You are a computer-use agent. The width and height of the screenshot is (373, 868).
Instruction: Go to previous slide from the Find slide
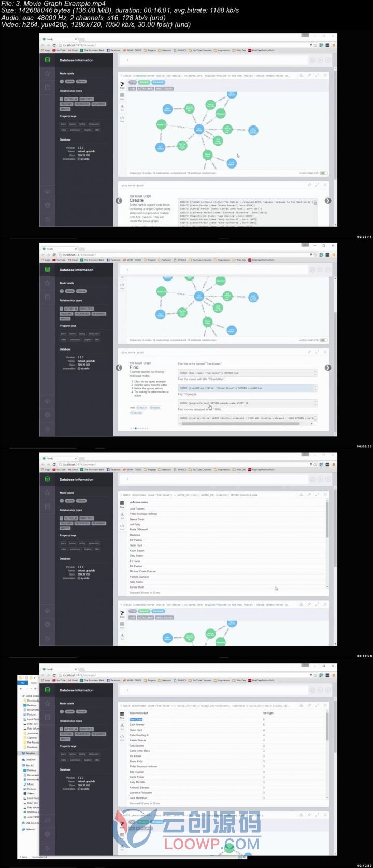coord(119,368)
